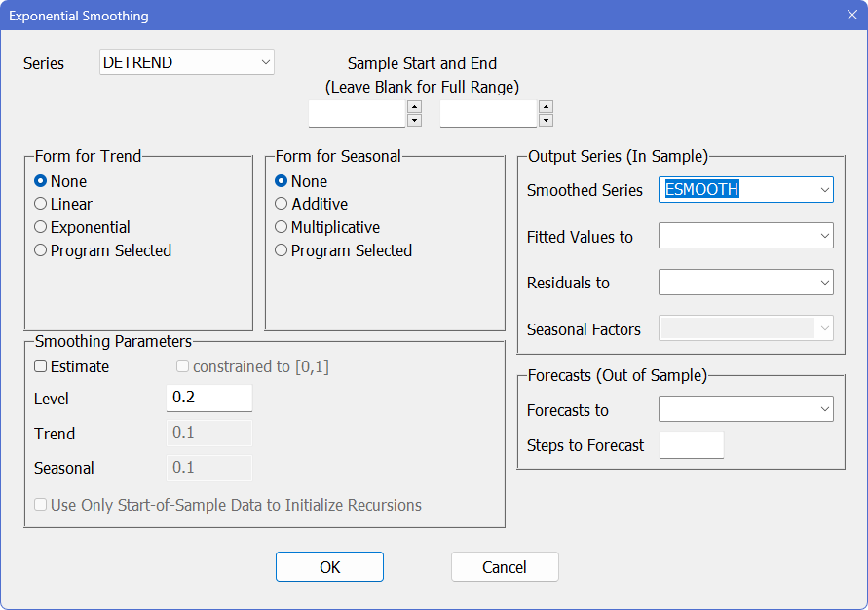Click the down arrow on sample start spinner
The width and height of the screenshot is (868, 610).
(x=414, y=121)
